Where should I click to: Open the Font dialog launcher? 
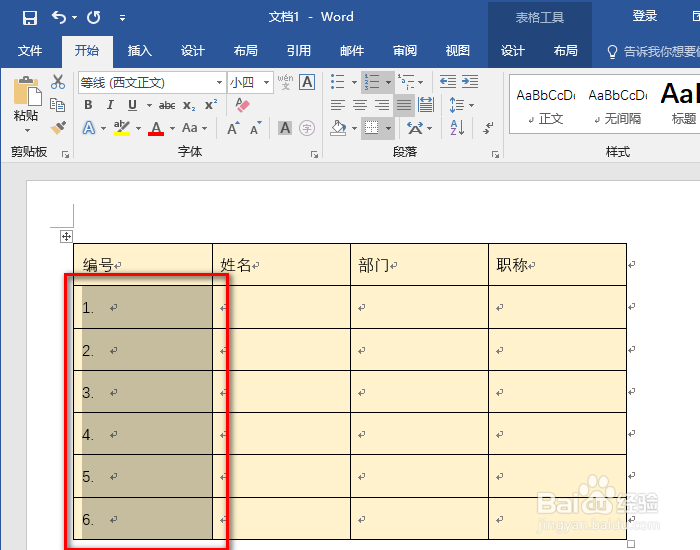(314, 154)
